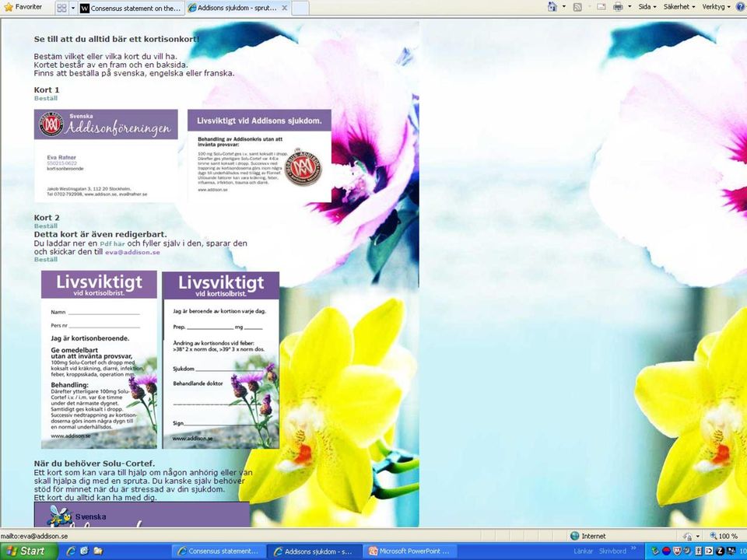Click Beställ link directly under Kort 2
This screenshot has width=747, height=560.
[x=46, y=226]
